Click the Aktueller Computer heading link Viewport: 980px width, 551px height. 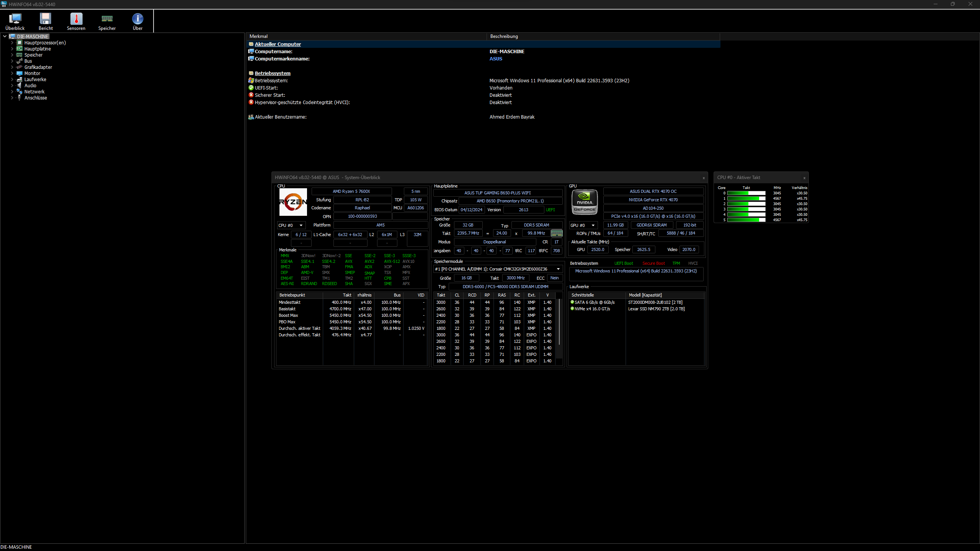tap(278, 44)
